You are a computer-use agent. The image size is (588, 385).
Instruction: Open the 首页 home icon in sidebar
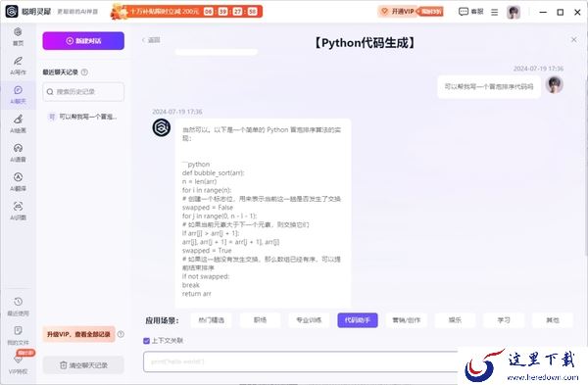click(18, 36)
